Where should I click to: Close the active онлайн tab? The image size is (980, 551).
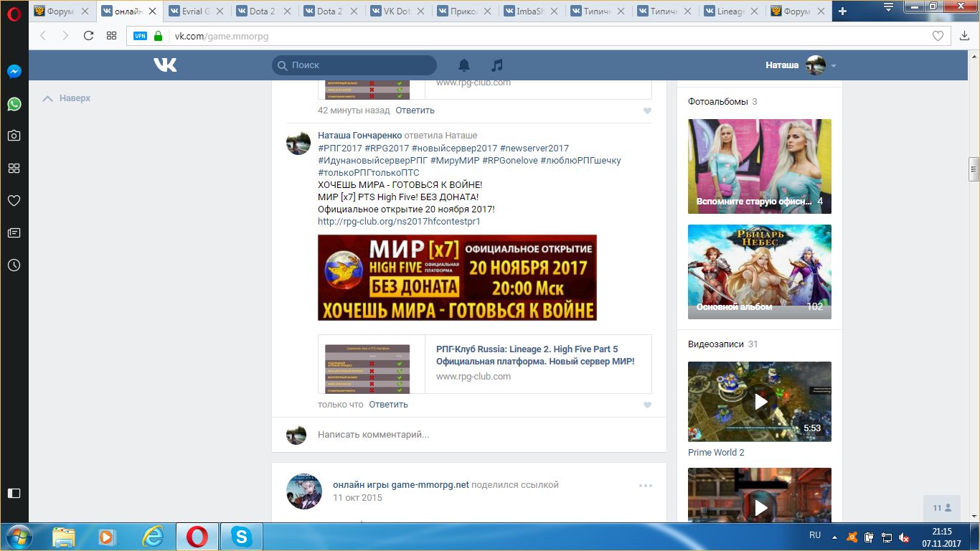click(152, 11)
